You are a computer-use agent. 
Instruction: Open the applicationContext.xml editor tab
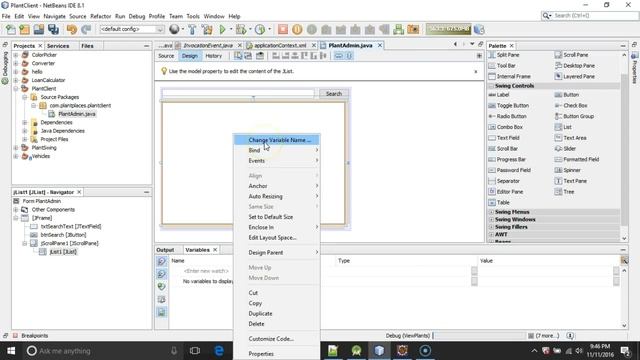[280, 45]
